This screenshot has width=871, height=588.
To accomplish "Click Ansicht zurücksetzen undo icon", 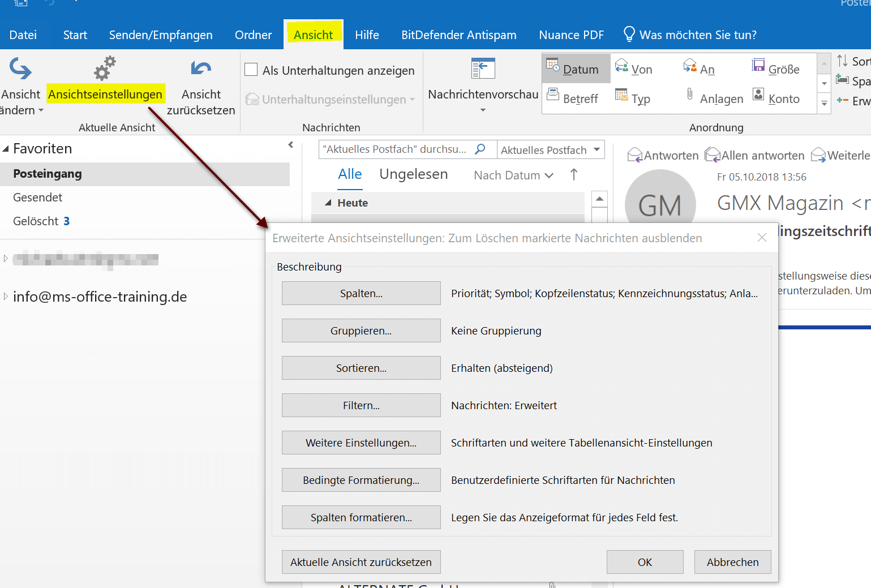I will tap(201, 68).
